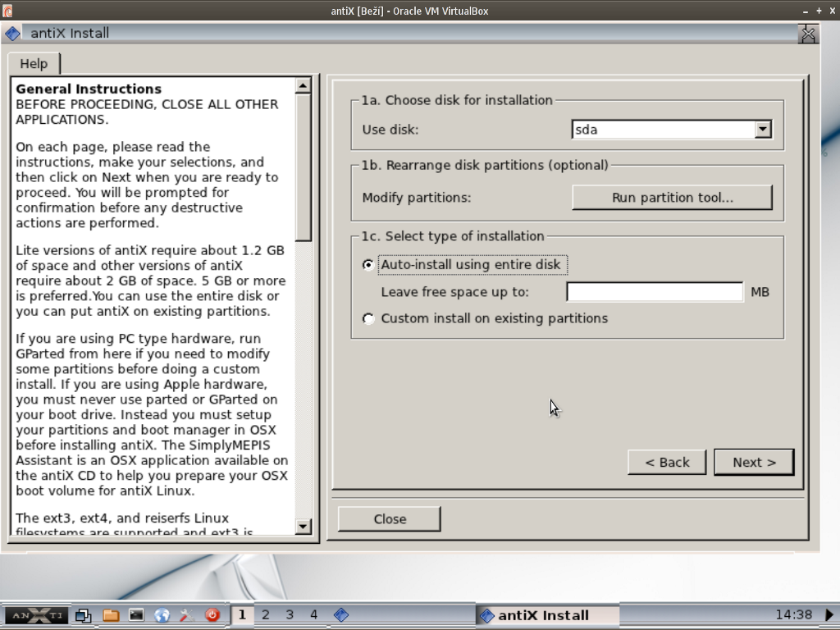Close the antiX Install window with X
840x630 pixels.
(808, 34)
